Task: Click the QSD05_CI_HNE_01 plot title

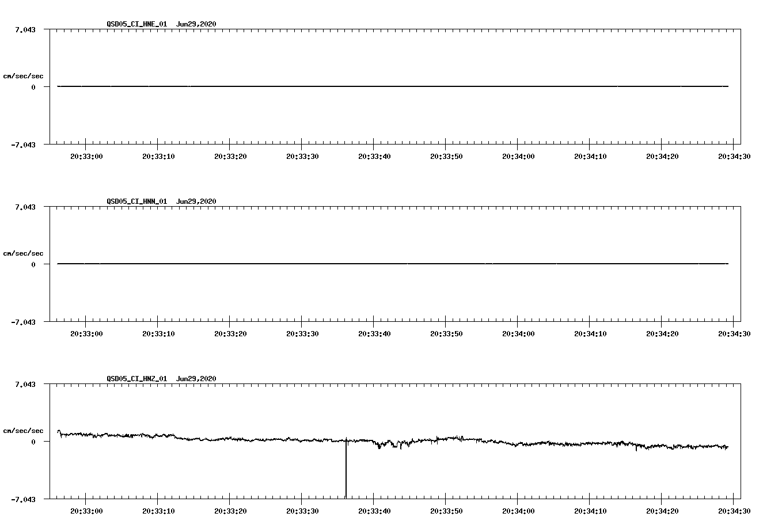Action: [162, 24]
